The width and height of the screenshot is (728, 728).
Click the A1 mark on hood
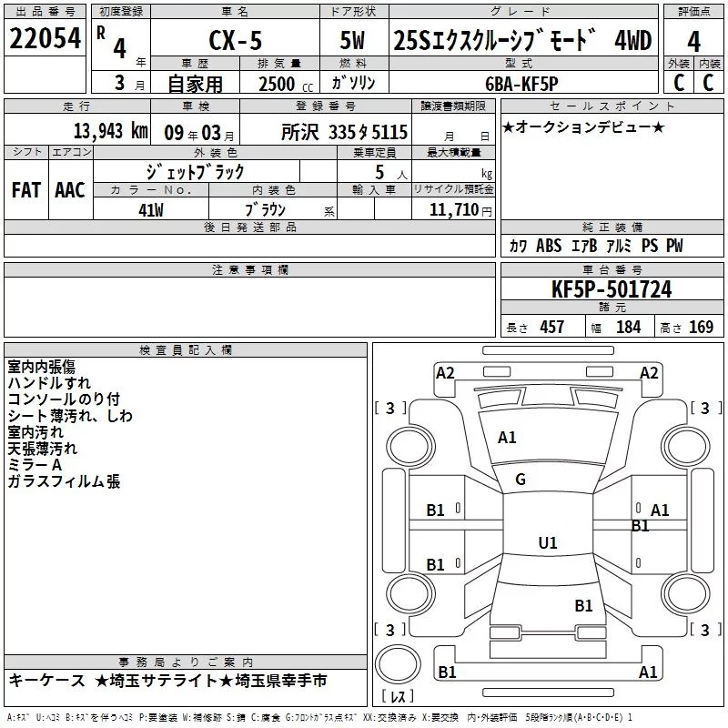(507, 438)
